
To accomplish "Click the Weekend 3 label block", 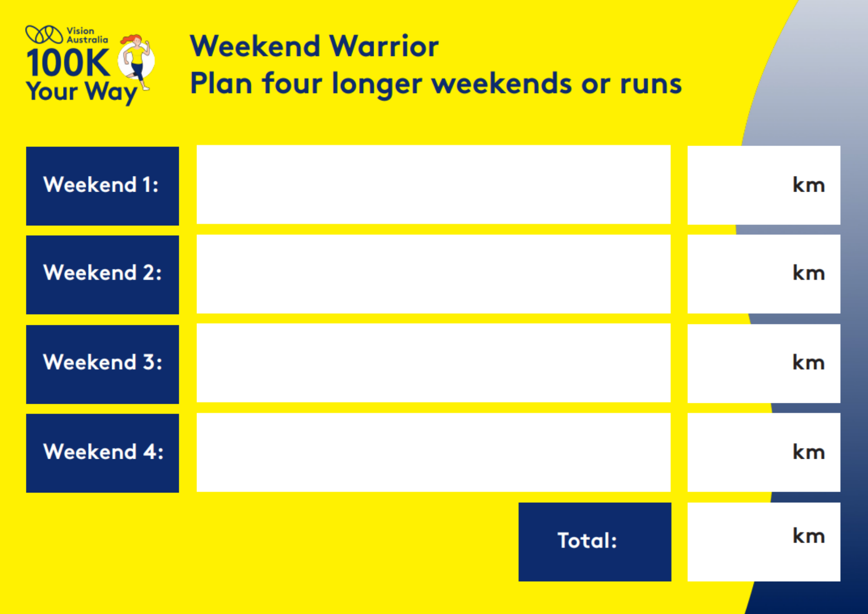I will 102,364.
